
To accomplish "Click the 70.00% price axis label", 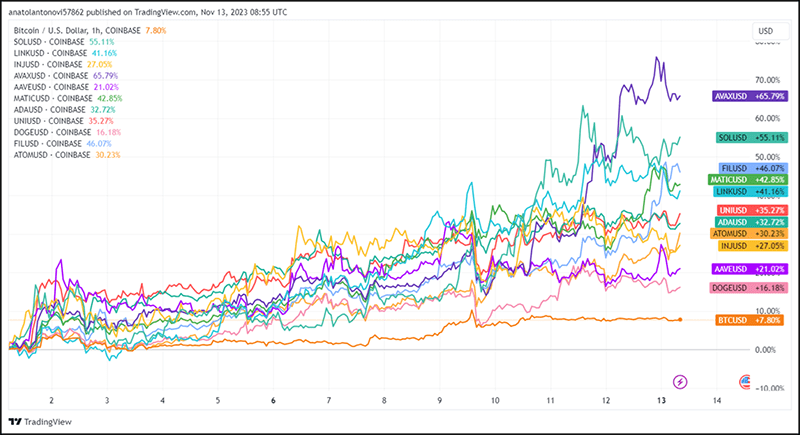I will tap(767, 80).
